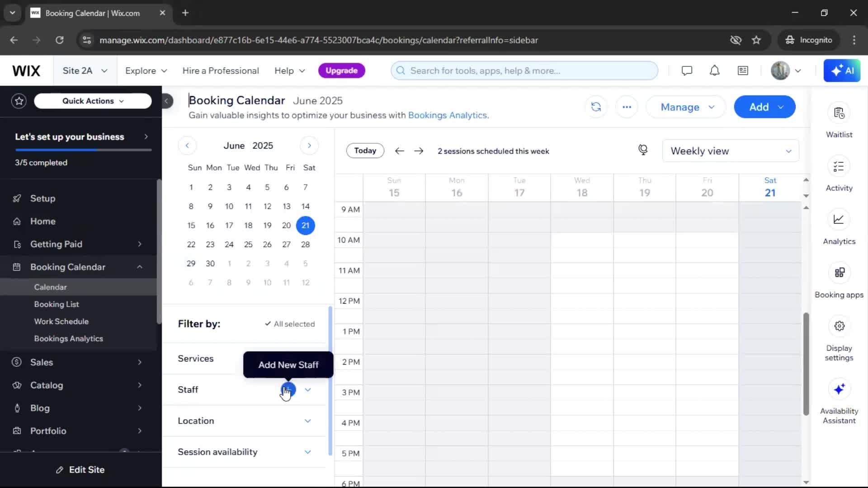This screenshot has height=488, width=868.
Task: Click the refresh calendar icon
Action: tap(596, 107)
